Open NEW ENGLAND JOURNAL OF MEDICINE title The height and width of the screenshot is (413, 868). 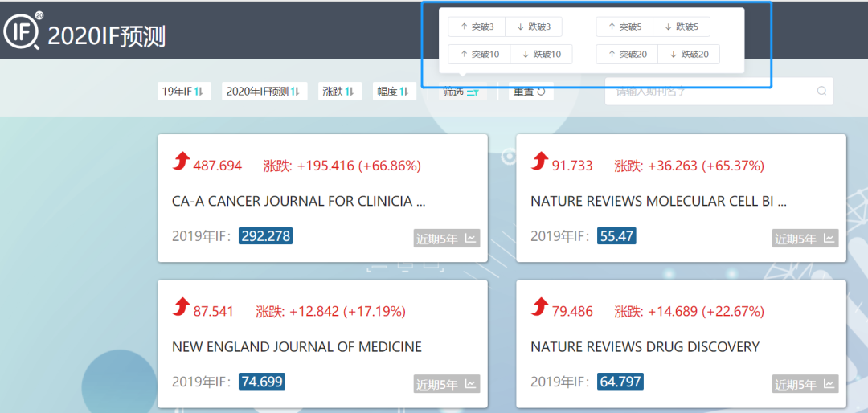[297, 347]
